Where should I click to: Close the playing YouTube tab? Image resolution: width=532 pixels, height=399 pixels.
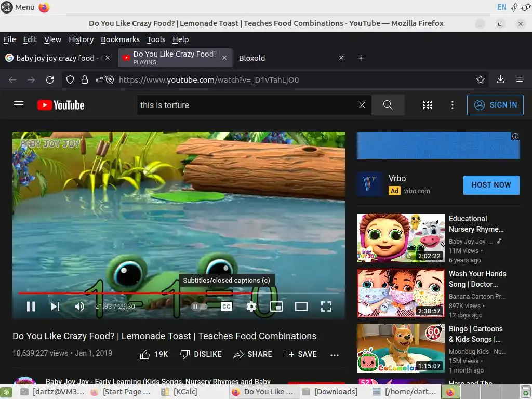click(x=224, y=58)
